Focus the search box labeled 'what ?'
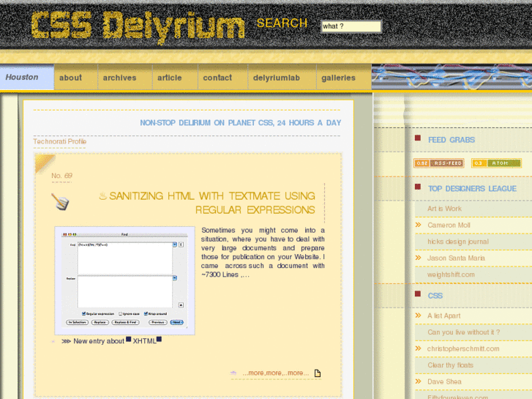 click(351, 26)
